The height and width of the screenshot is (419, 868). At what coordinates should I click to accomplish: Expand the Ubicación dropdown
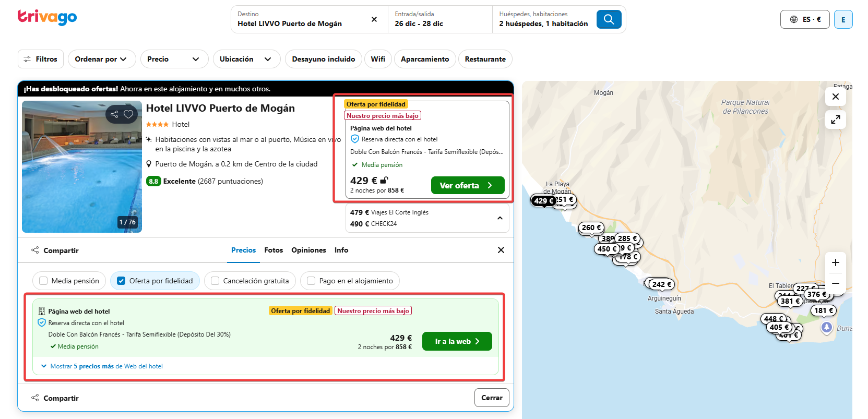pos(246,59)
